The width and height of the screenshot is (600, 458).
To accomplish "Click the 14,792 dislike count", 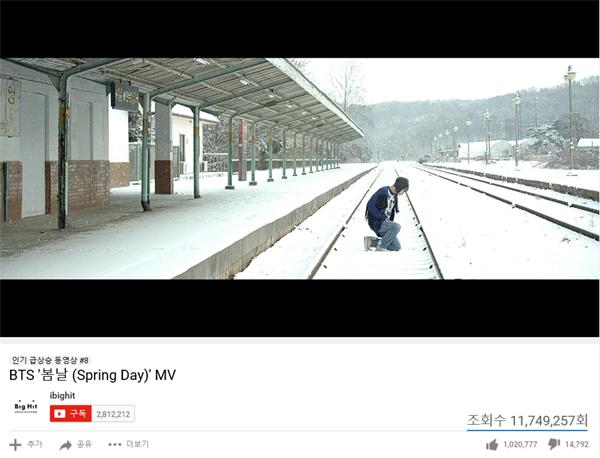I will point(577,445).
